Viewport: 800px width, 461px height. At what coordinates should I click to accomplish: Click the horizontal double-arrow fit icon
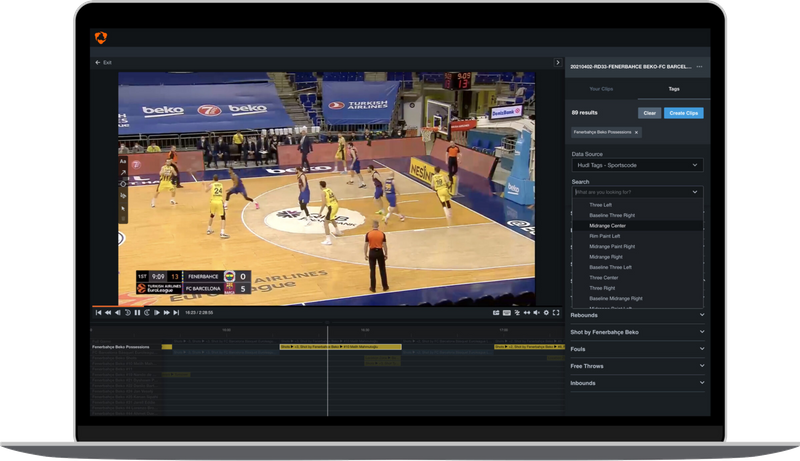tap(527, 313)
